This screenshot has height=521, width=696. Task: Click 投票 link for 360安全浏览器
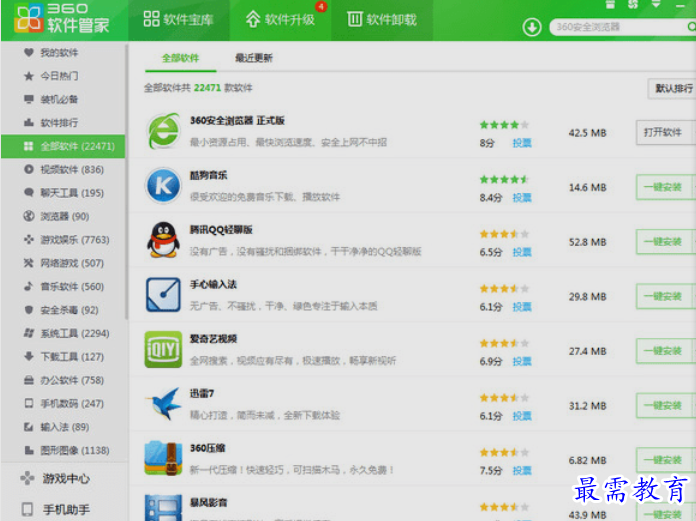pos(522,143)
